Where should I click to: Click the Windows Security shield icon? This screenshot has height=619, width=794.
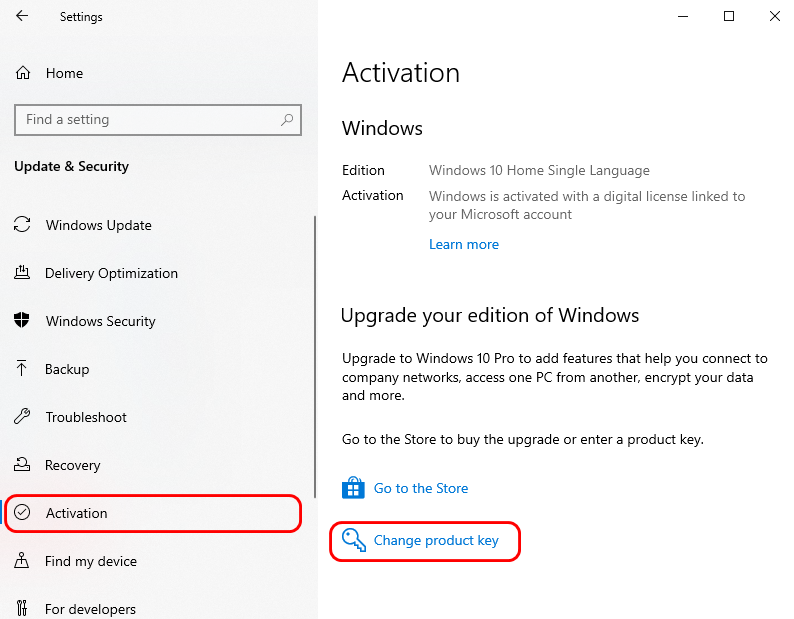click(22, 320)
